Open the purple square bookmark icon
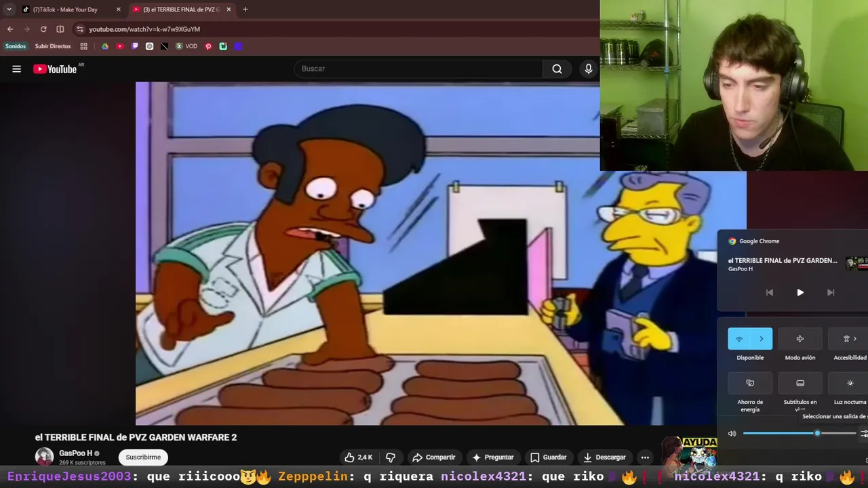This screenshot has width=868, height=488. point(238,46)
